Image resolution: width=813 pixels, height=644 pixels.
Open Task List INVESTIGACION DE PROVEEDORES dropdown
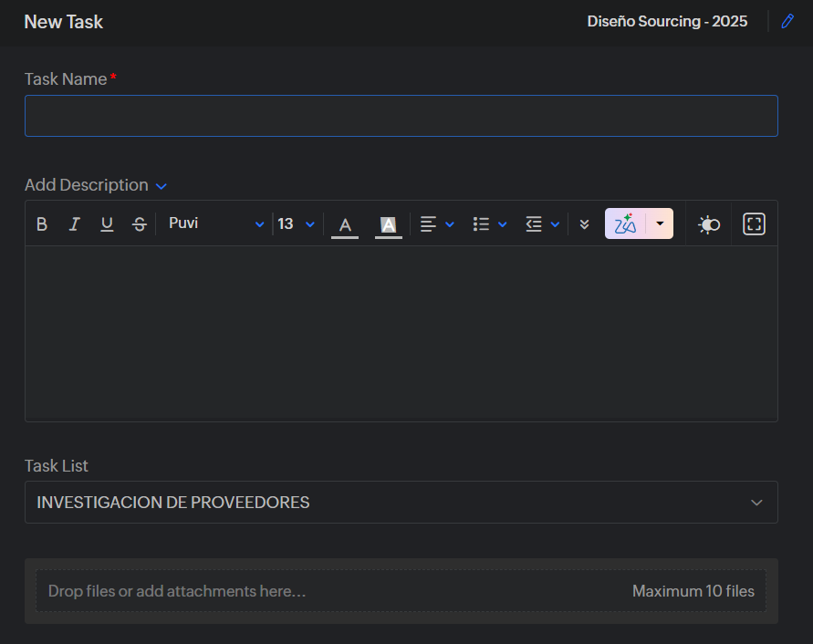click(401, 503)
